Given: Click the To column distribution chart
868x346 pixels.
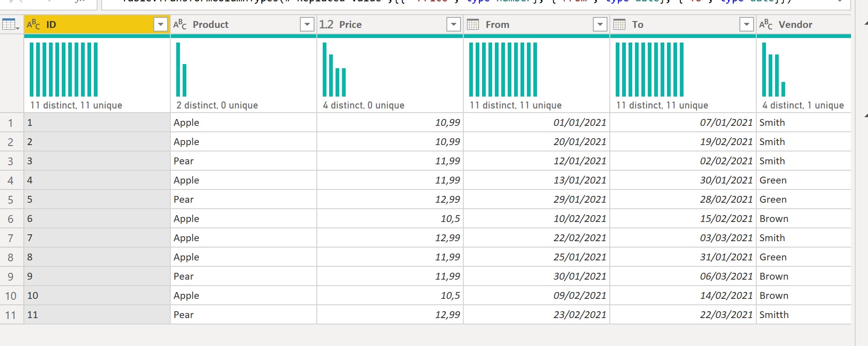Looking at the screenshot, I should click(650, 70).
